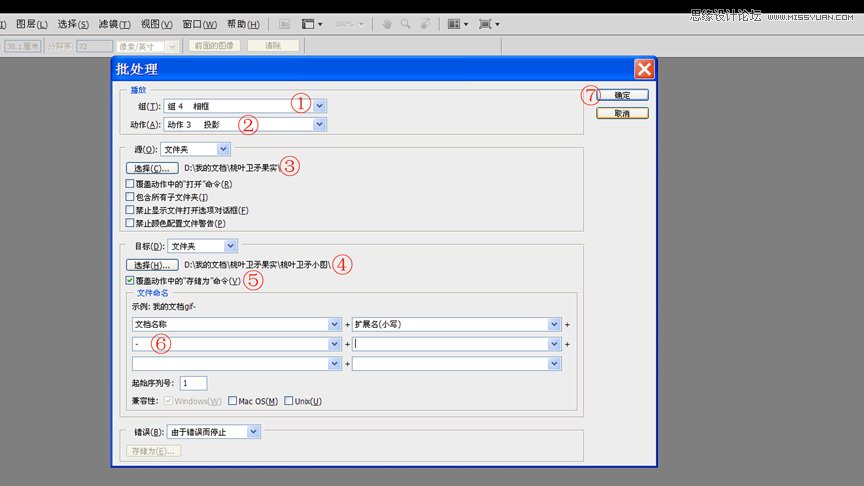Click the 分辨率 field showing 72
The image size is (864, 486).
point(94,46)
